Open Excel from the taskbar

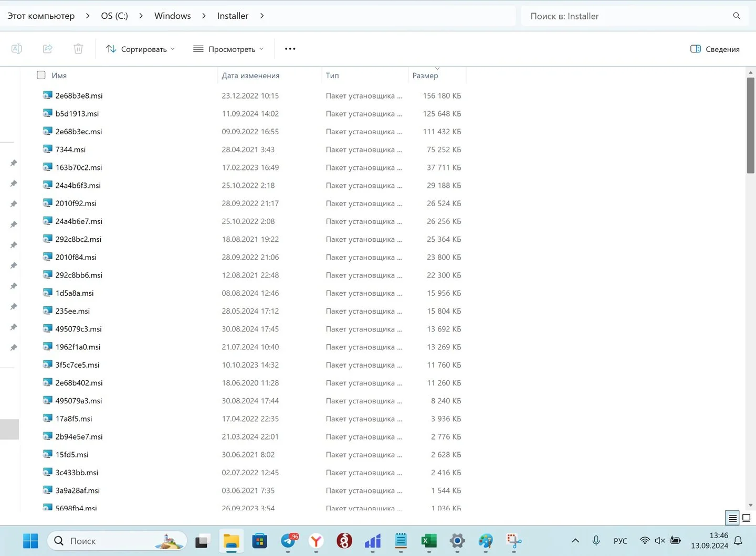coord(429,541)
